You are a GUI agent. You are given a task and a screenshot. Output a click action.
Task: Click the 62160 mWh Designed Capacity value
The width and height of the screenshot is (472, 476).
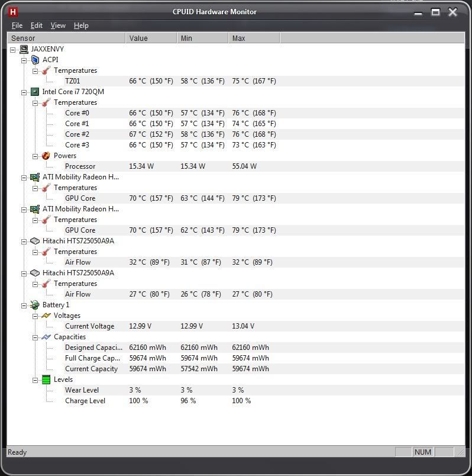[147, 348]
